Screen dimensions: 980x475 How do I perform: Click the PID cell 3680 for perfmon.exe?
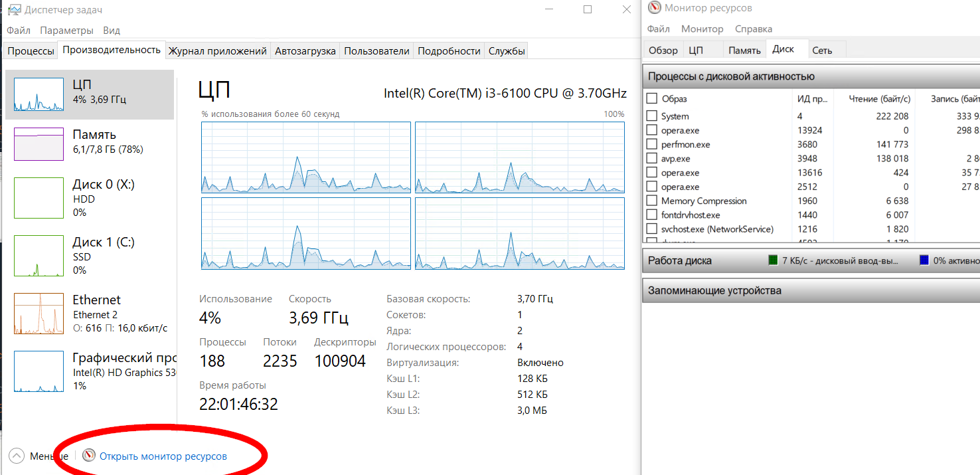pos(807,144)
